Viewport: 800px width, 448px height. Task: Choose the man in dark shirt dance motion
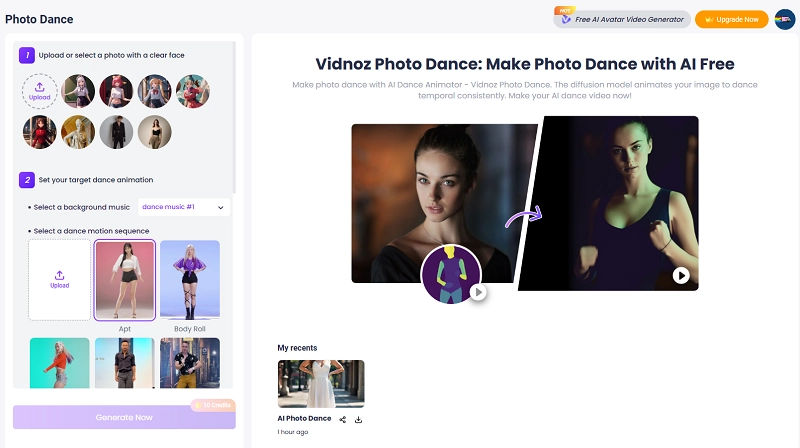click(124, 363)
